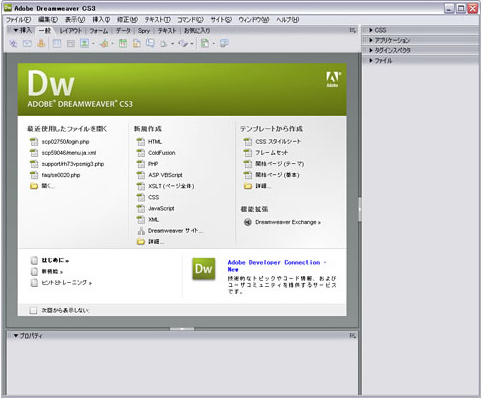Expand the ファイル panel group
The height and width of the screenshot is (399, 482).
(380, 61)
